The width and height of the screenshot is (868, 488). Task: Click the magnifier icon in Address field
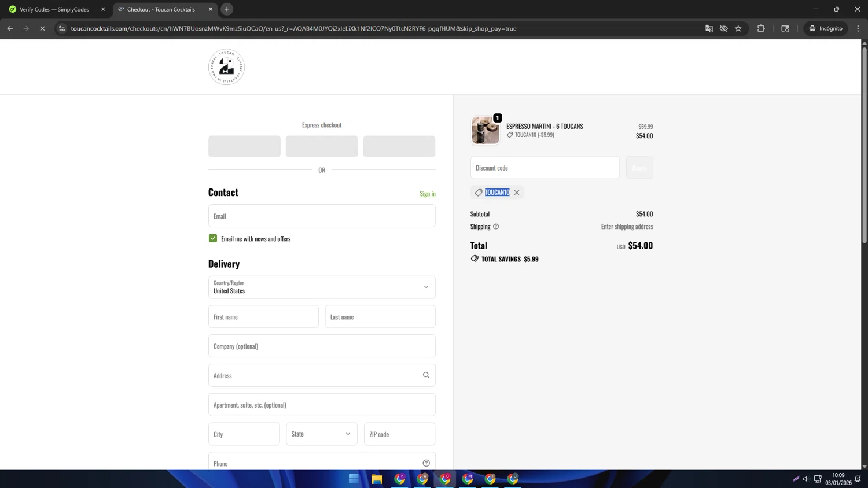pos(426,375)
